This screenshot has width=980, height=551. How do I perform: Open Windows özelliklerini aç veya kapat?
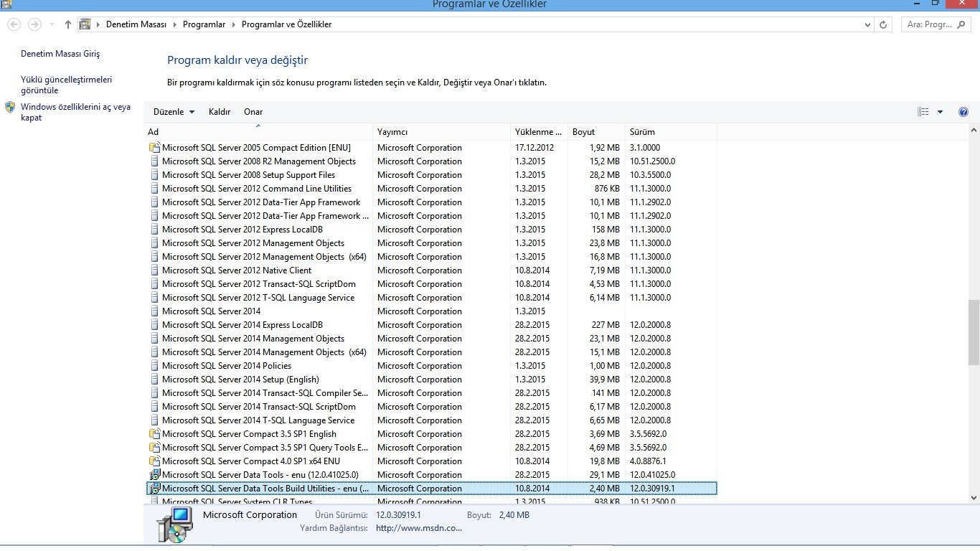pyautogui.click(x=76, y=112)
